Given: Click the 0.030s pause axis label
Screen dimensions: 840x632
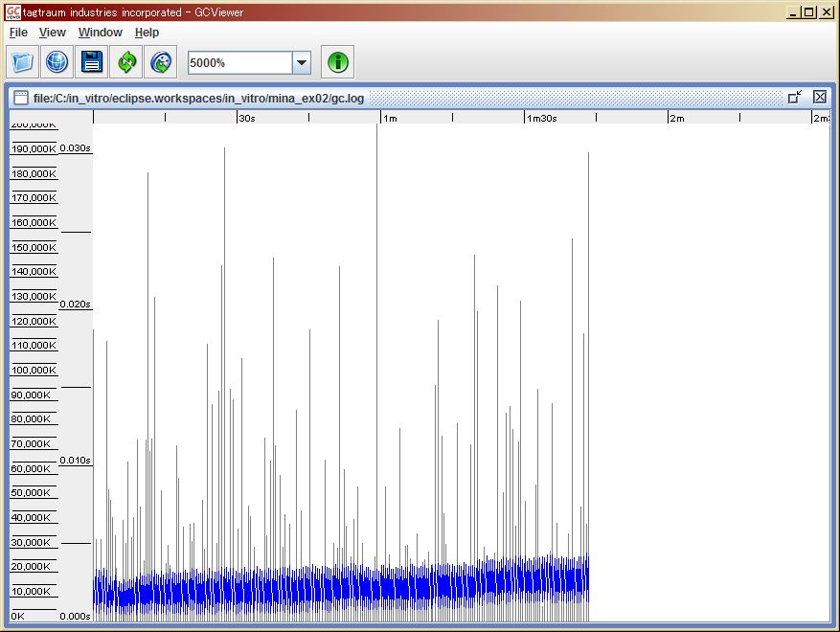Looking at the screenshot, I should click(x=75, y=147).
